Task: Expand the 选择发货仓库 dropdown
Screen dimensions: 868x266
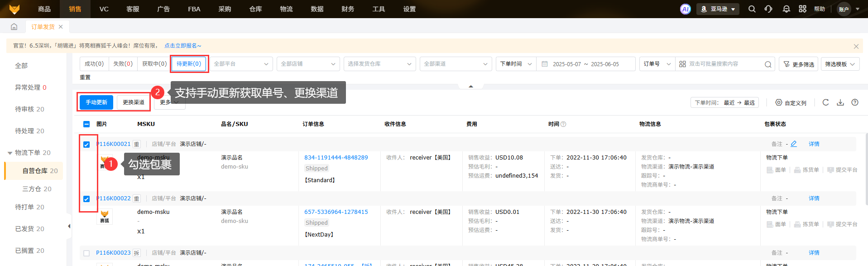Action: pos(379,64)
